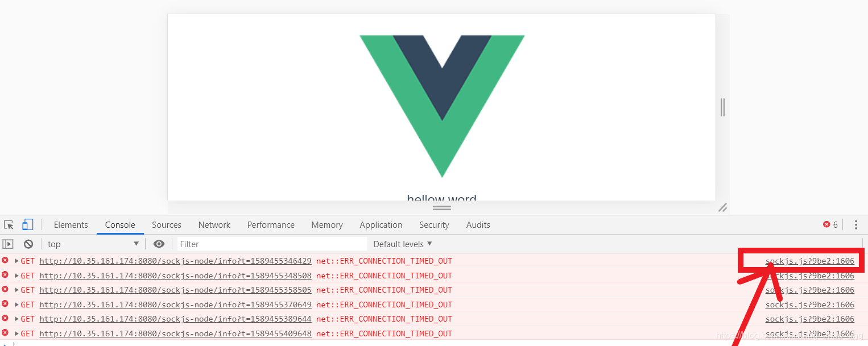
Task: Click the error icon for request t=1589455389644
Action: [5, 318]
